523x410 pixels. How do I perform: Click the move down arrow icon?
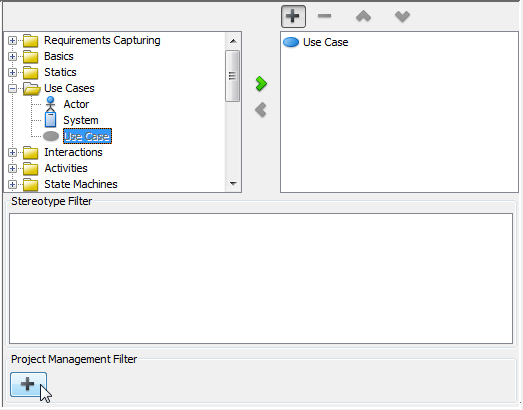[402, 16]
